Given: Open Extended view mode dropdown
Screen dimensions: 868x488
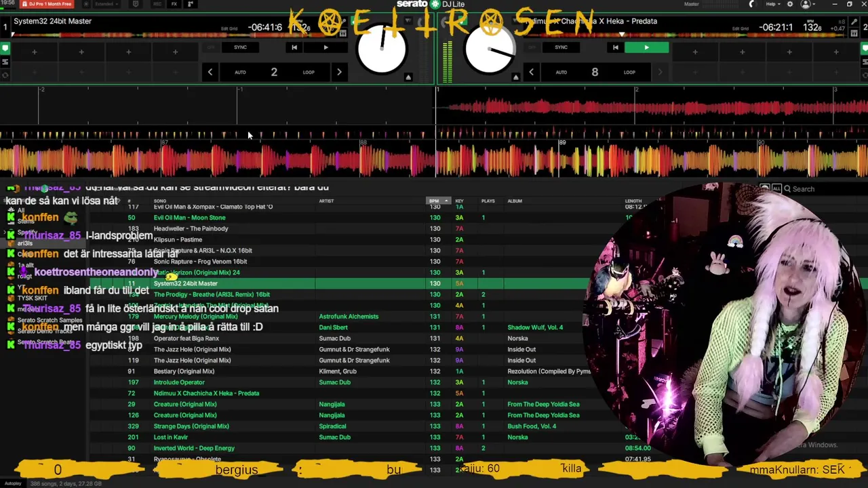Looking at the screenshot, I should (106, 4).
